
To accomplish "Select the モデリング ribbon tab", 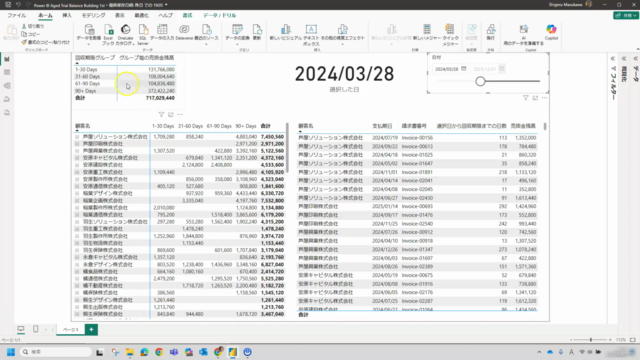I will [93, 16].
